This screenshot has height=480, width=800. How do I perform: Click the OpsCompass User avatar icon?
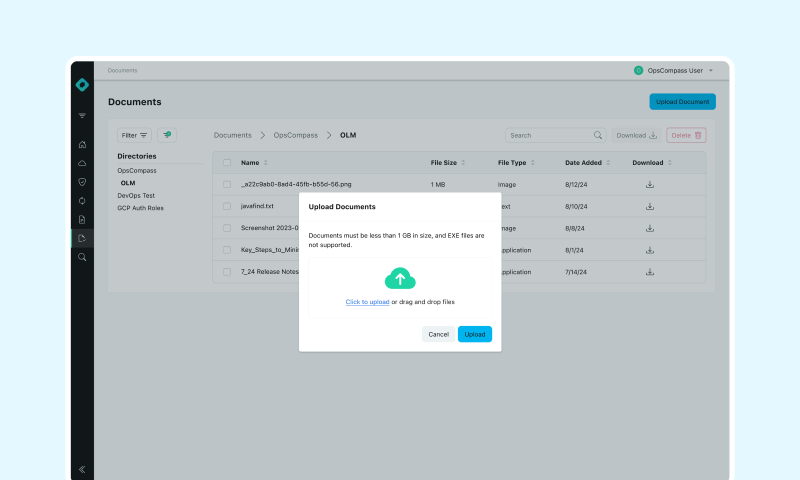638,70
